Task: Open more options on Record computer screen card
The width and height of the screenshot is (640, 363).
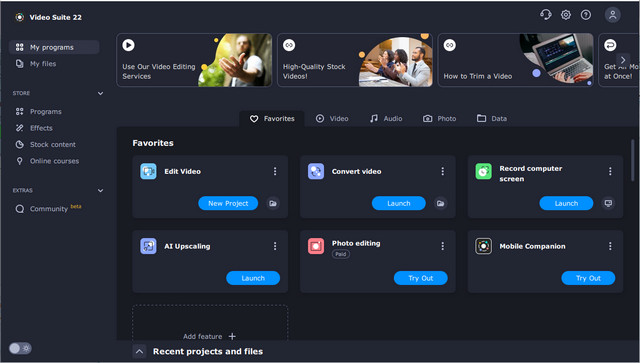Action: (x=610, y=171)
